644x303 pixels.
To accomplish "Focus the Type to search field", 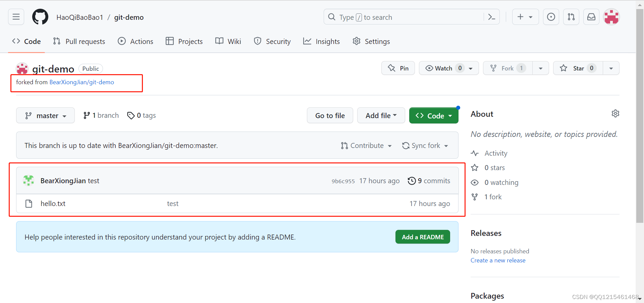I will (x=412, y=17).
